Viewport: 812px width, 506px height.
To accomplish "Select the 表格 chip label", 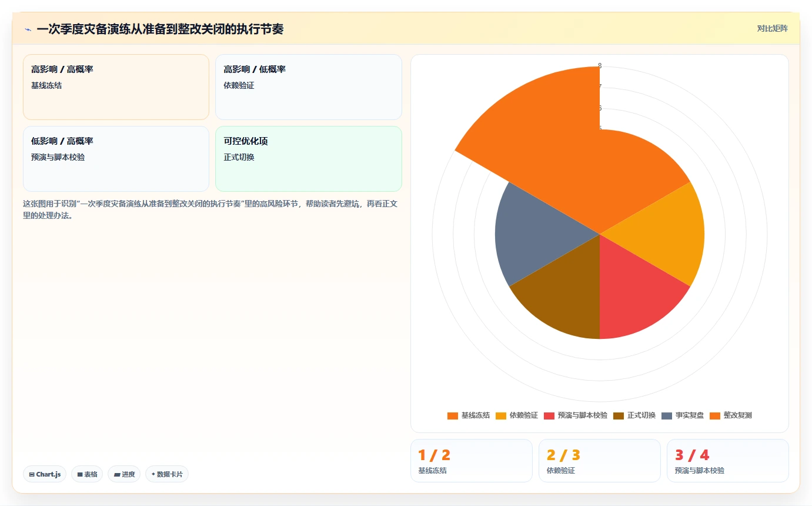I will pos(91,474).
